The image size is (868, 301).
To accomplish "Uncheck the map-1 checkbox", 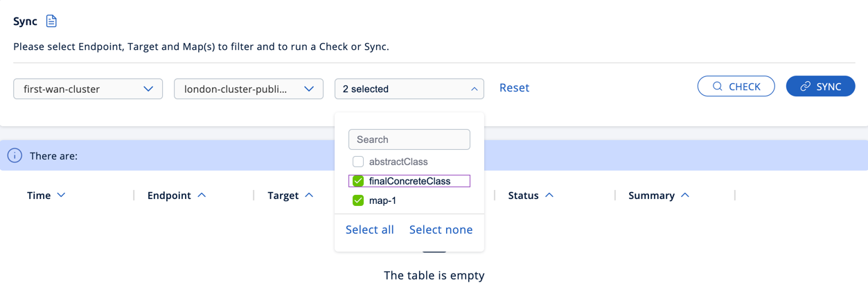I will (x=358, y=200).
